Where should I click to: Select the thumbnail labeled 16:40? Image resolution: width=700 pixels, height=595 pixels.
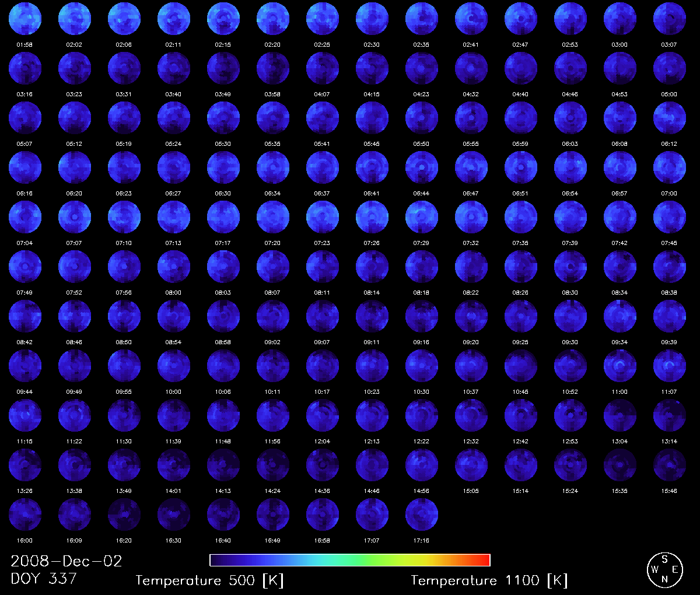point(223,514)
